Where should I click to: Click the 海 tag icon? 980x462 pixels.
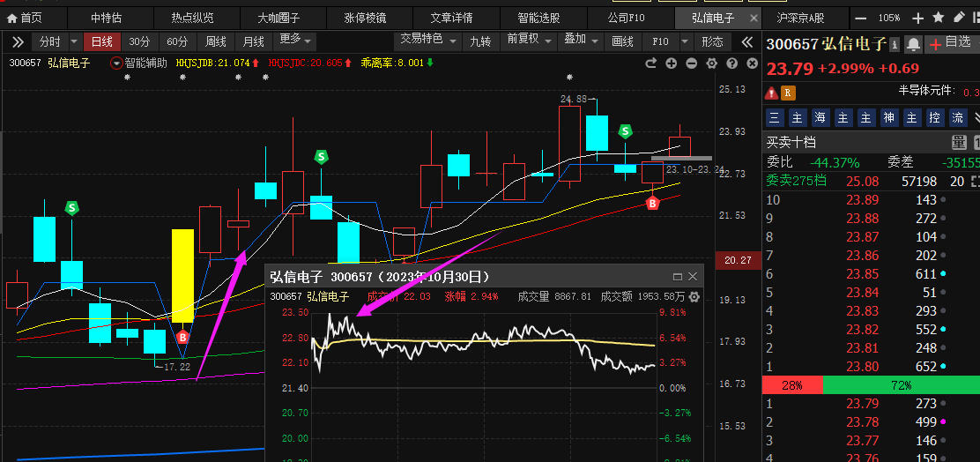coord(820,117)
